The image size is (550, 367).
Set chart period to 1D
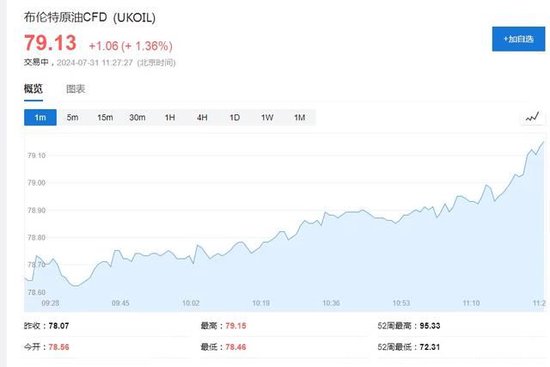coord(235,117)
